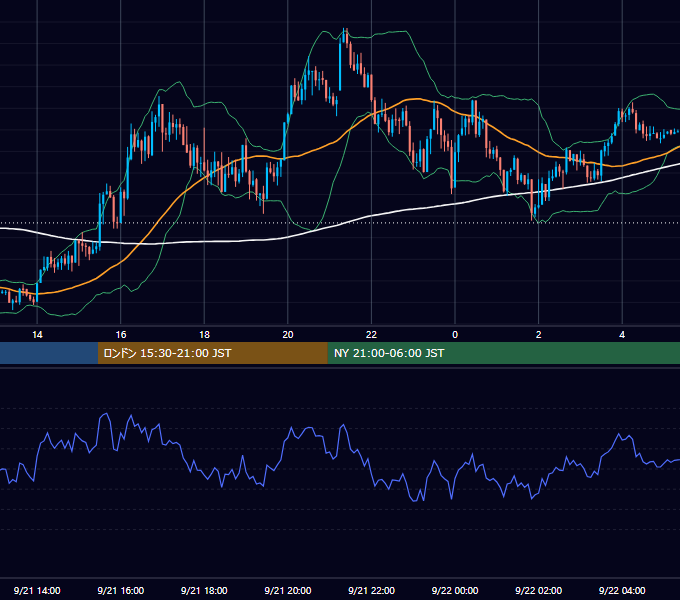This screenshot has width=680, height=600.
Task: Click the 9/22 02:00 date label
Action: coord(539,590)
